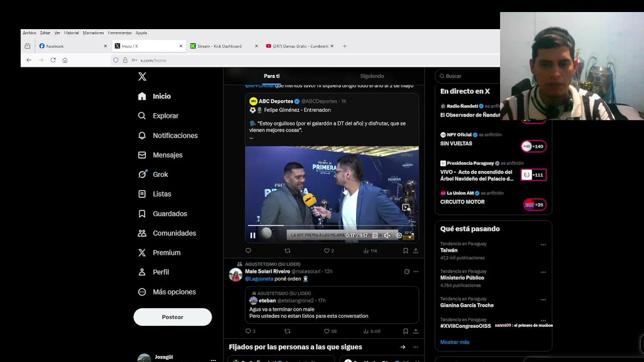Image resolution: width=644 pixels, height=362 pixels.
Task: Bookmark the ABC Deportes post
Action: coord(406,250)
